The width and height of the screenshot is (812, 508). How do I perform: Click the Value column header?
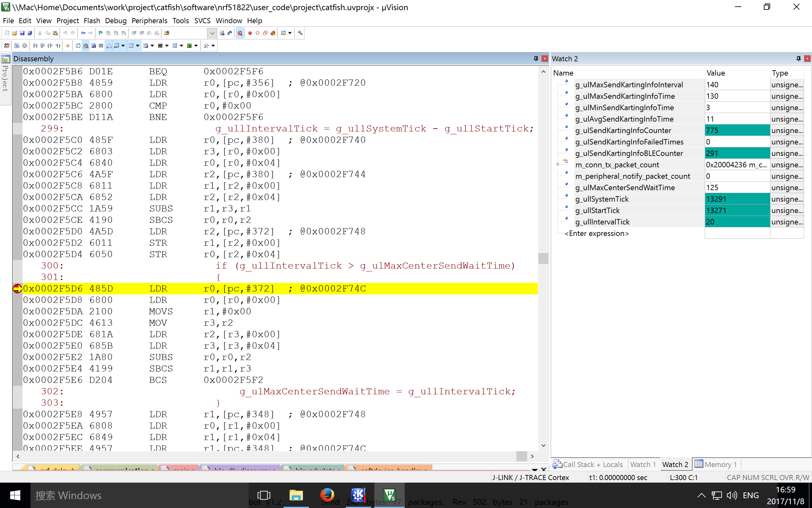click(737, 73)
